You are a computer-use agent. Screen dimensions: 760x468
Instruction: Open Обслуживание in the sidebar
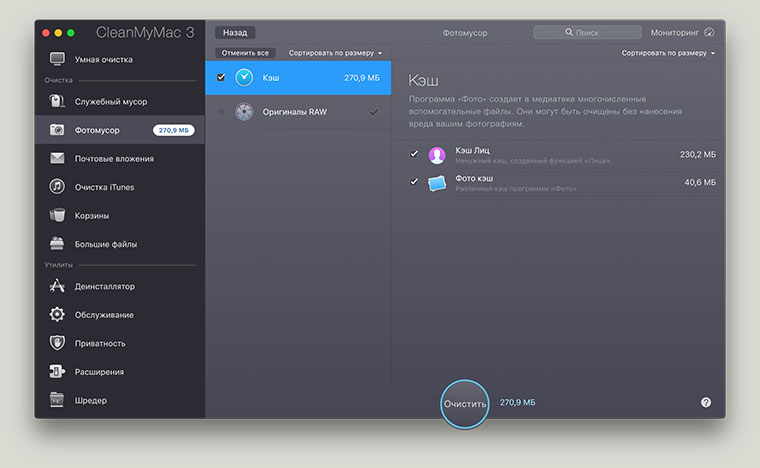click(120, 315)
